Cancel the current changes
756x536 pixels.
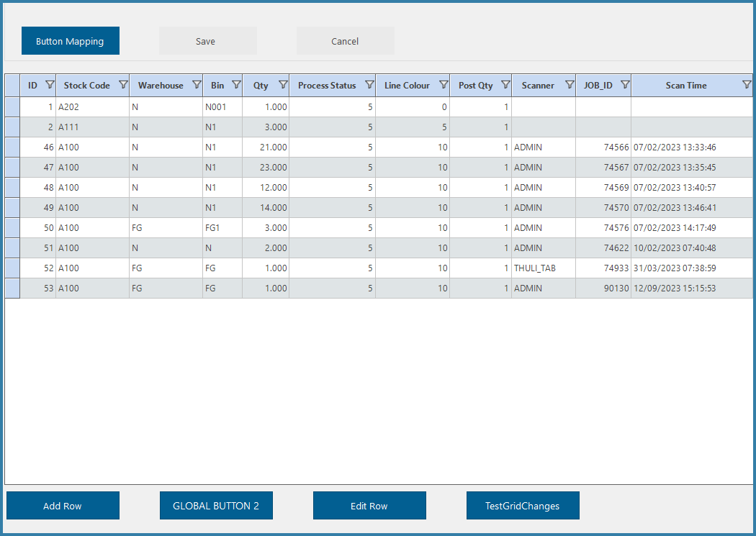345,41
